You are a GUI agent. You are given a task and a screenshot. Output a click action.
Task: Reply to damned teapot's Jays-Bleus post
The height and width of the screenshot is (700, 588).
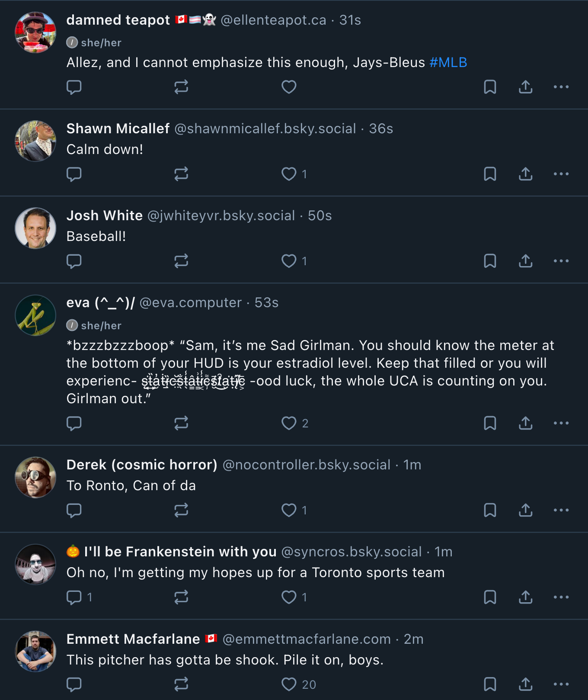(x=74, y=87)
